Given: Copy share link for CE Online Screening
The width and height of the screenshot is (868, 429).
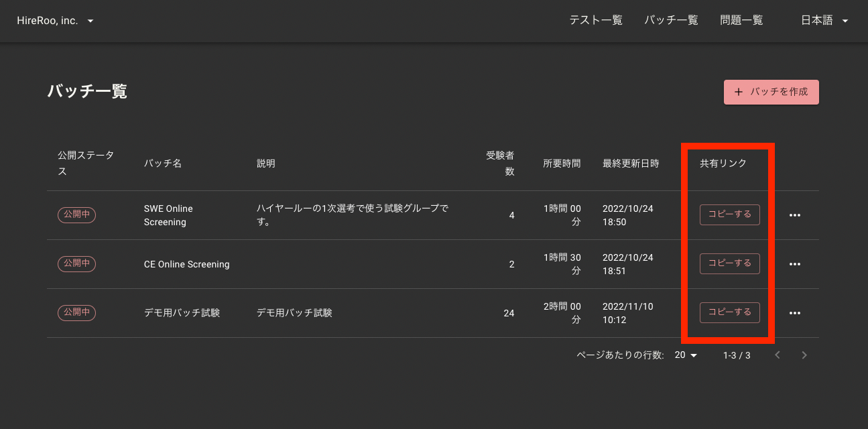Looking at the screenshot, I should (x=729, y=263).
